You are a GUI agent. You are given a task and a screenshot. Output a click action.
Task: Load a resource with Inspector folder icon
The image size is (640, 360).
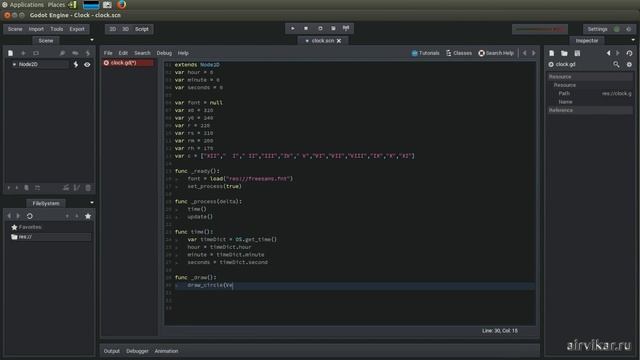click(564, 53)
